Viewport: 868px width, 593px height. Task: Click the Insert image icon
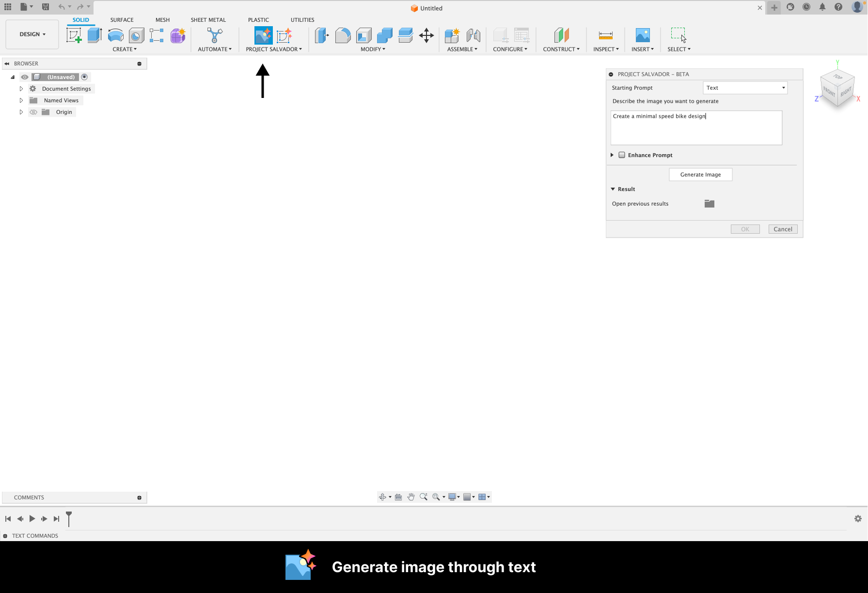coord(643,35)
